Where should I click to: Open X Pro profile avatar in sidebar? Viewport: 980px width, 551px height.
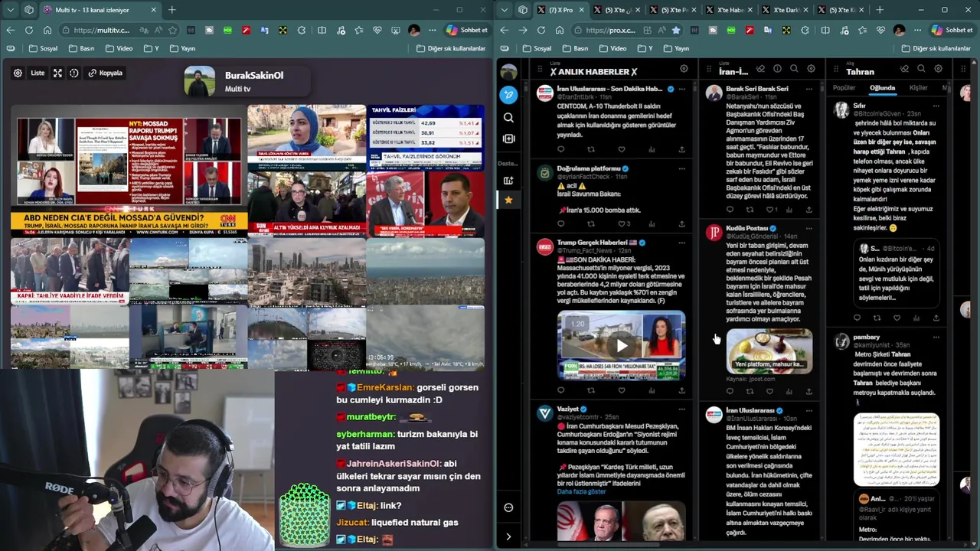pos(508,72)
